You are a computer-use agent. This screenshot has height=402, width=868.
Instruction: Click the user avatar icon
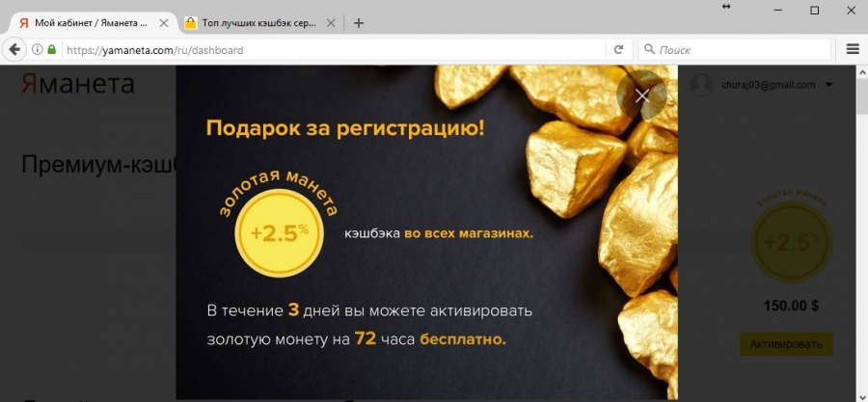click(701, 85)
